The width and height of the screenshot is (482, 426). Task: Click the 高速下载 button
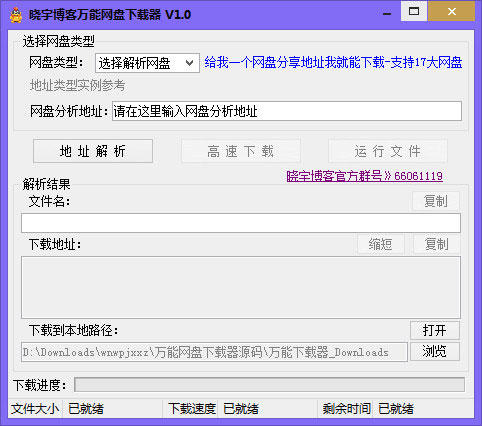pos(241,151)
